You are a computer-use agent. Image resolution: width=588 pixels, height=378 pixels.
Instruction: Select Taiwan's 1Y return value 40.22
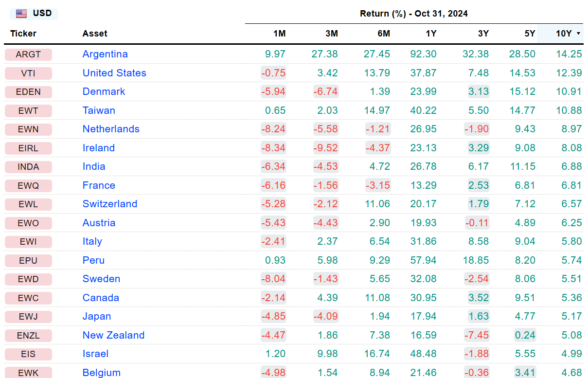click(424, 110)
